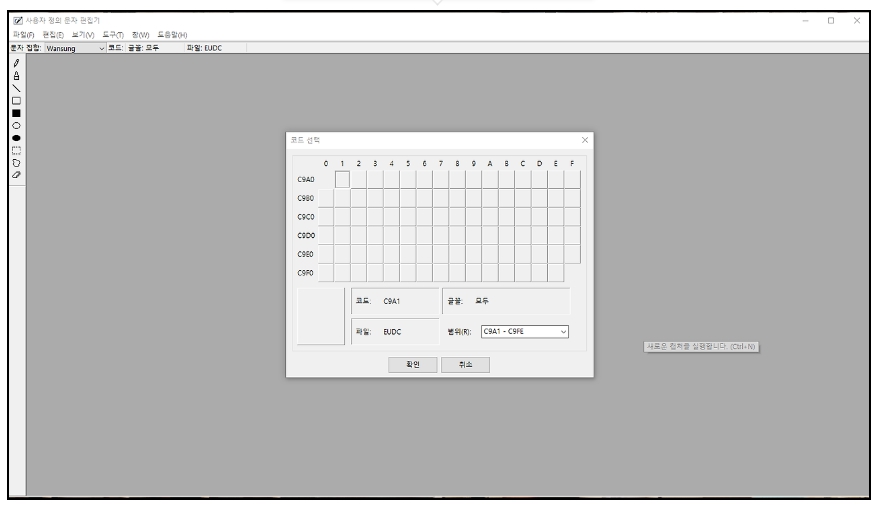Screen dimensions: 878x505
Task: Click the C9B0 row label
Action: (306, 198)
